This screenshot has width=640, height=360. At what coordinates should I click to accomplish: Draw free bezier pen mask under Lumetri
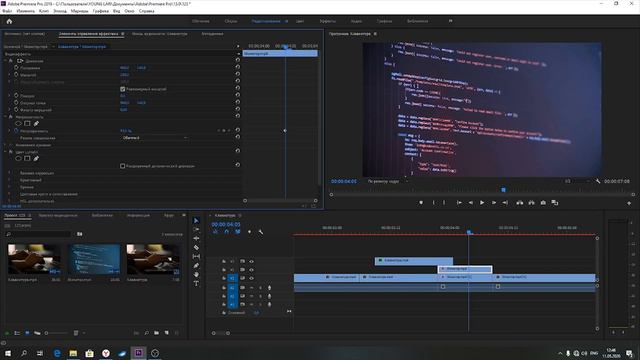pos(36,158)
